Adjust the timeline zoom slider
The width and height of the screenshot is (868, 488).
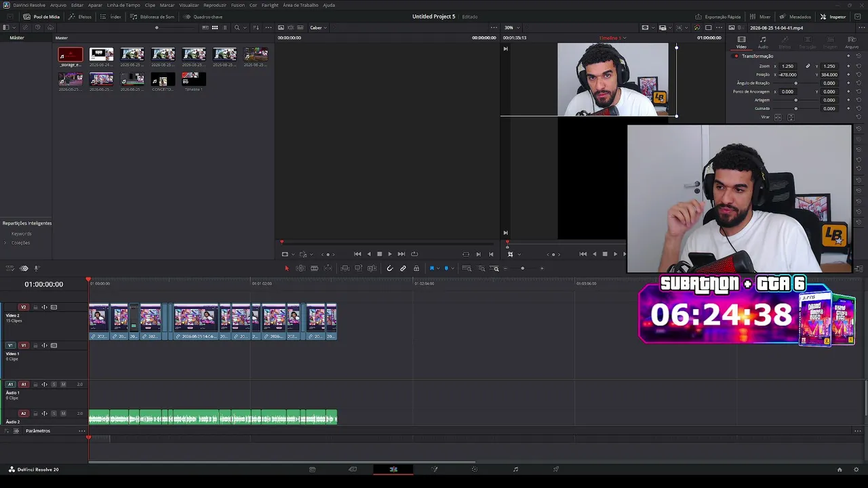point(522,268)
